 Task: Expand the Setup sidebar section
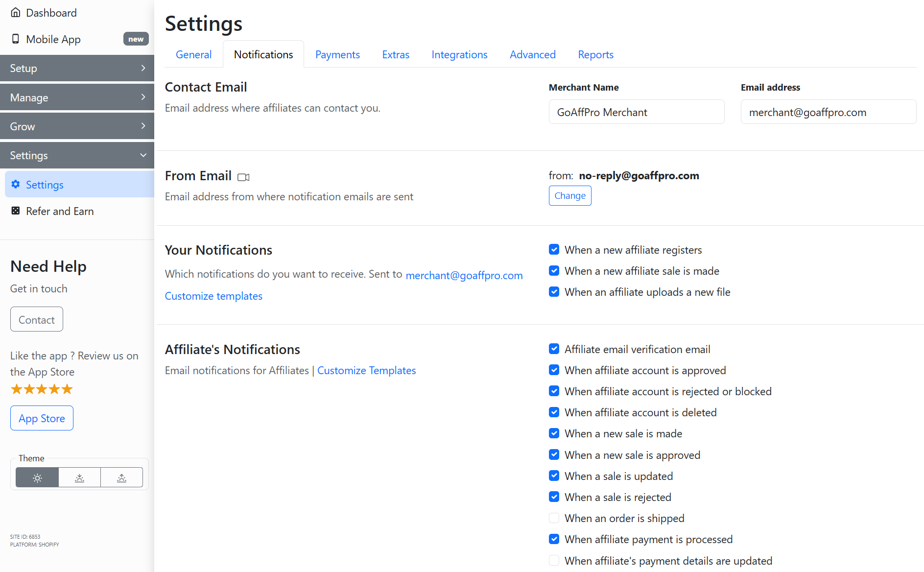[77, 68]
